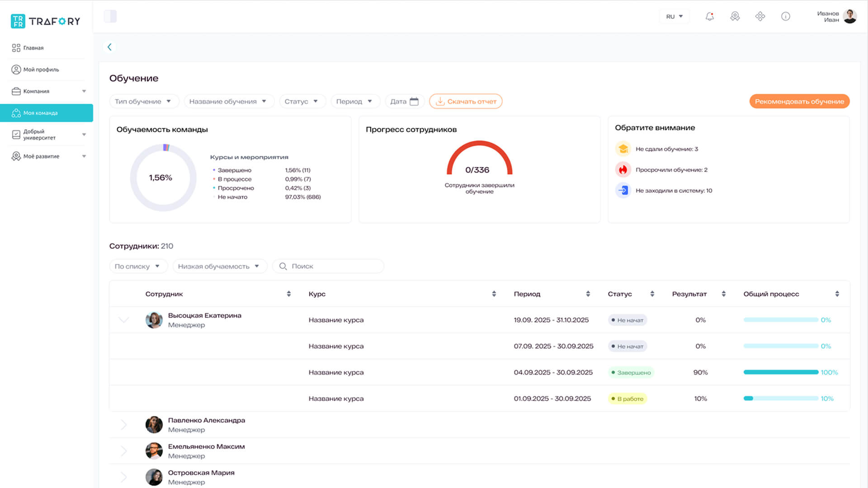Click the calendar icon in Дата field
Image resolution: width=868 pixels, height=488 pixels.
(414, 102)
